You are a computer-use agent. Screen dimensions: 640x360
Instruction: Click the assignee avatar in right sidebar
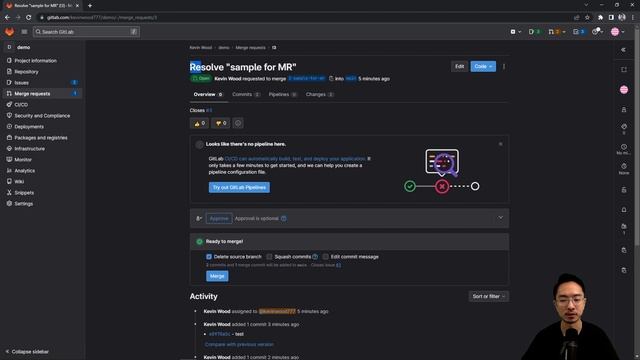624,90
